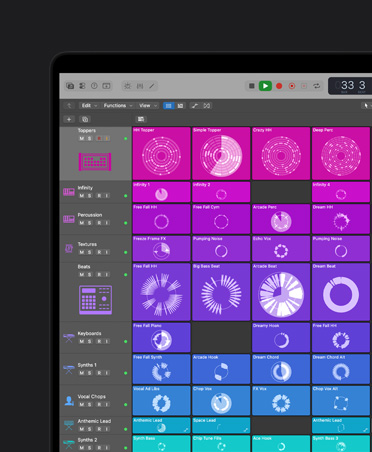
Task: Mute the Beats track
Action: 82,274
